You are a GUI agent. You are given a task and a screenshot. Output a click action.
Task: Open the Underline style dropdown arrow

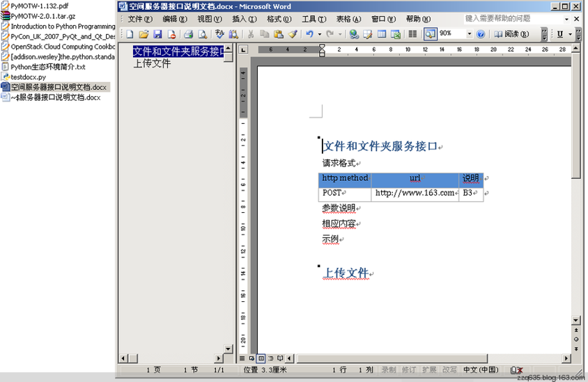(570, 35)
